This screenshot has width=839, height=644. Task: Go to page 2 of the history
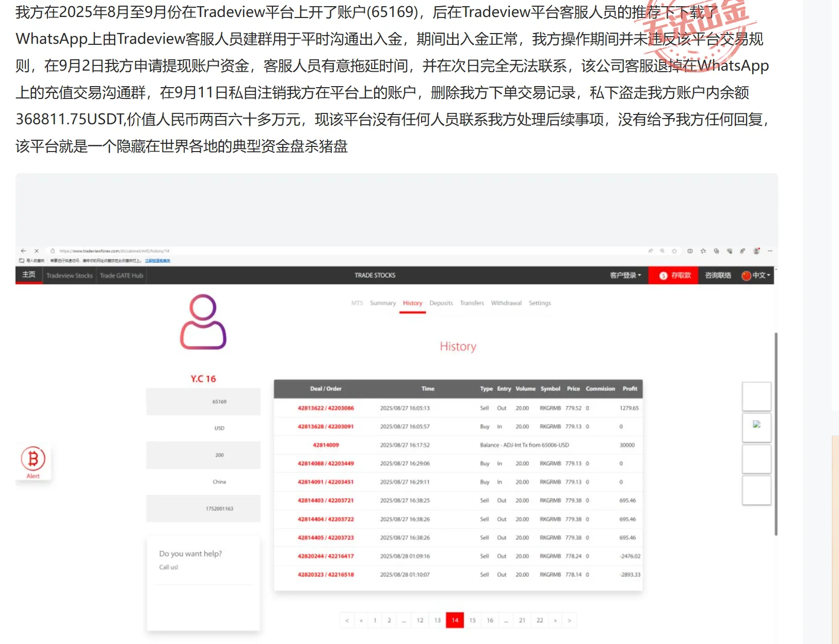389,620
